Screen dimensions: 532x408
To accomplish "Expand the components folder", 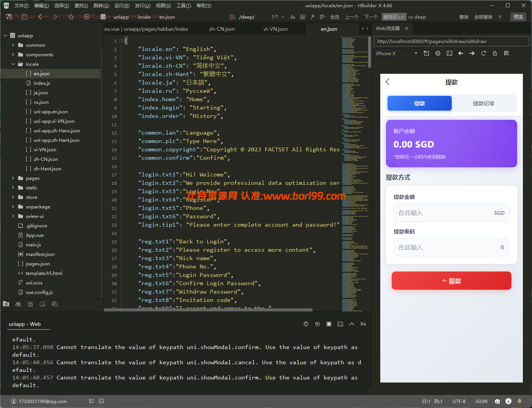I will 13,54.
